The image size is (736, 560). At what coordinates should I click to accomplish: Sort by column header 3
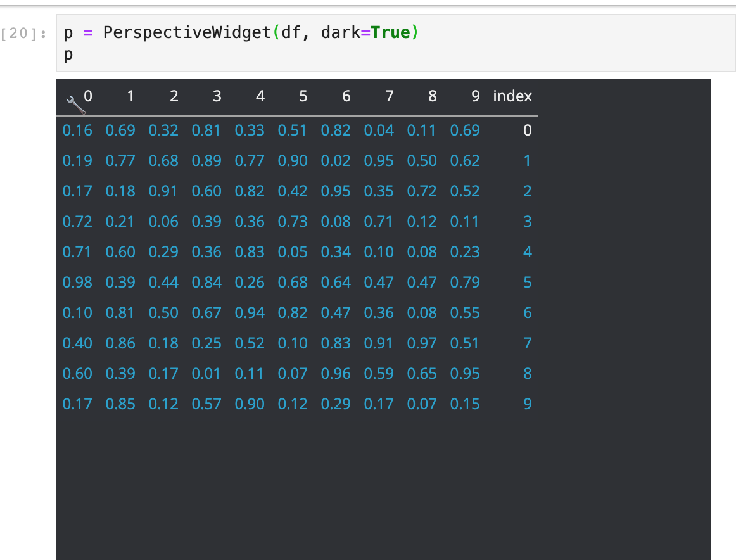217,96
